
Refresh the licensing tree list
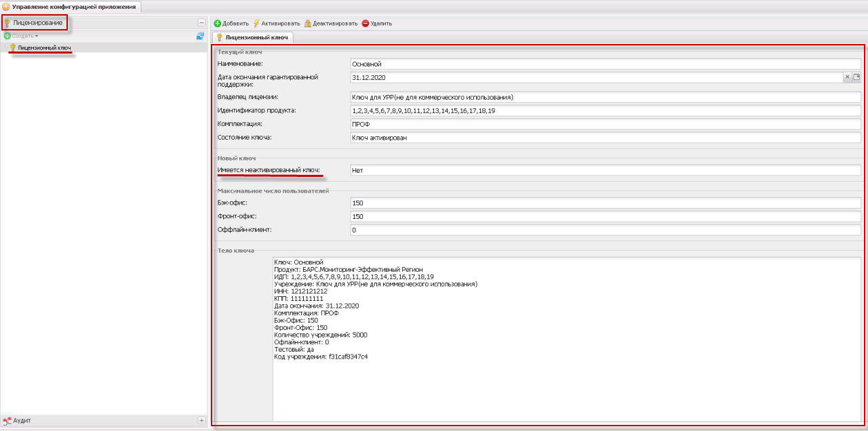(x=200, y=36)
